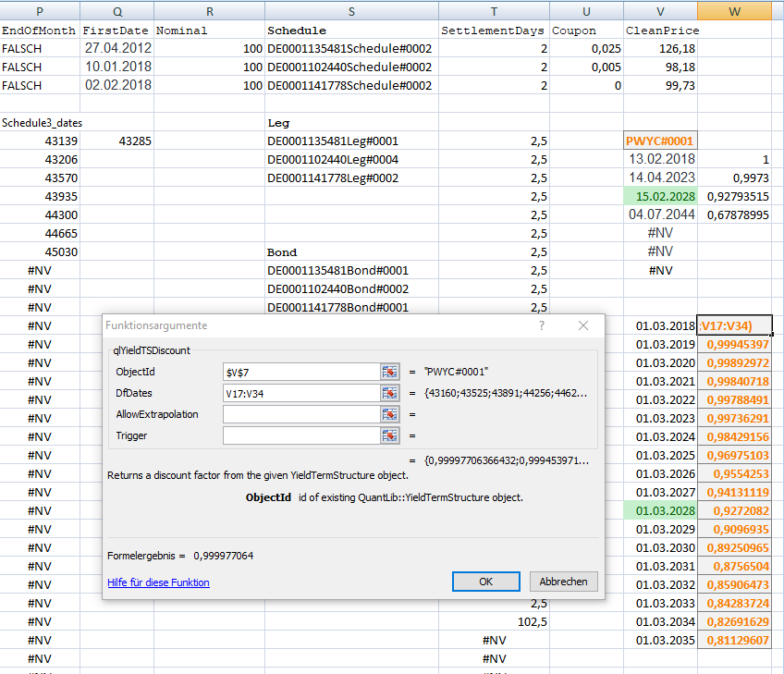The image size is (784, 674).
Task: Select green highlighted cell 15.02.2028
Action: coord(660,196)
